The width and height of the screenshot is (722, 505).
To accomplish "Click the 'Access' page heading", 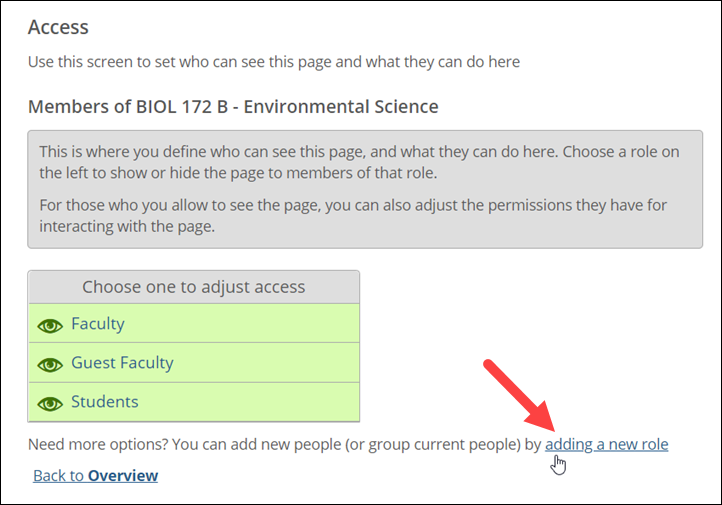I will (58, 27).
